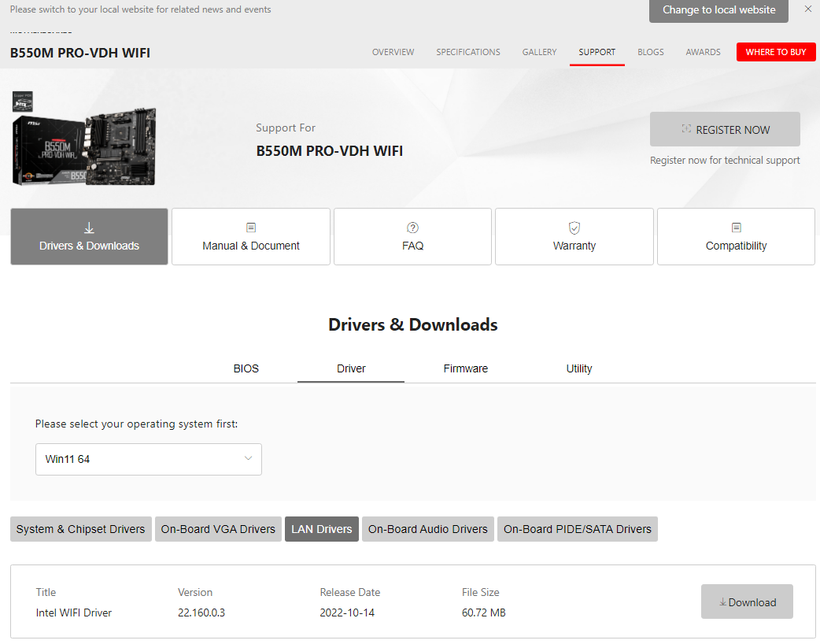Image resolution: width=820 pixels, height=644 pixels.
Task: Open the GALLERY tab
Action: point(539,52)
